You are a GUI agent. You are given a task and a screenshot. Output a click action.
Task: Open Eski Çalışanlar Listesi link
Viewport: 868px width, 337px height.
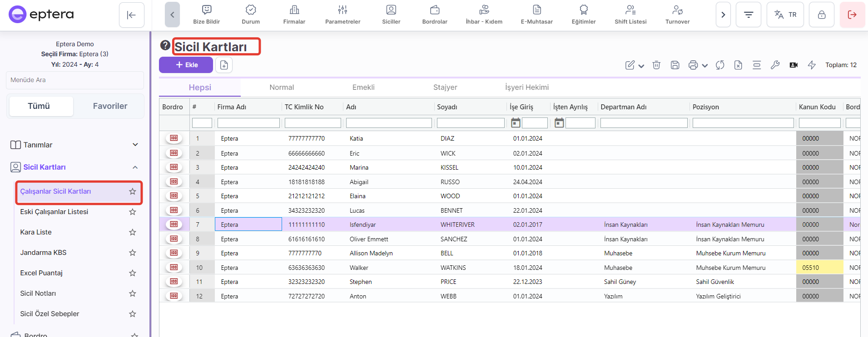pos(54,212)
